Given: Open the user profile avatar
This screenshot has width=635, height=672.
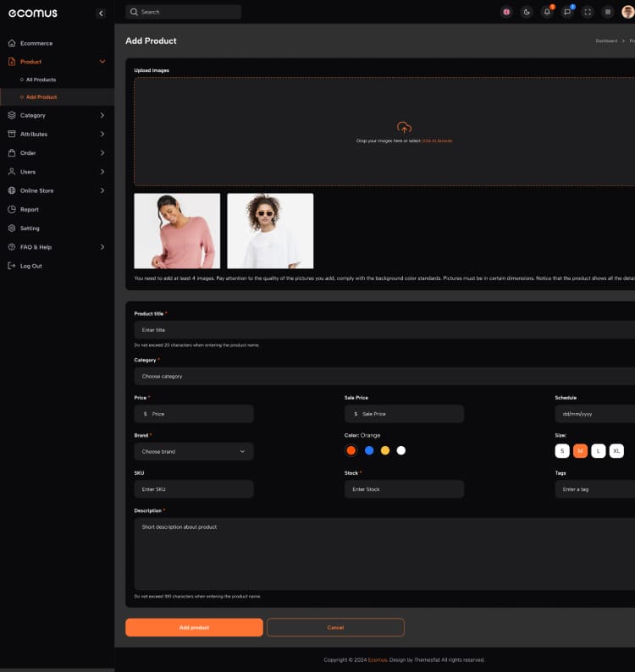Looking at the screenshot, I should 627,12.
